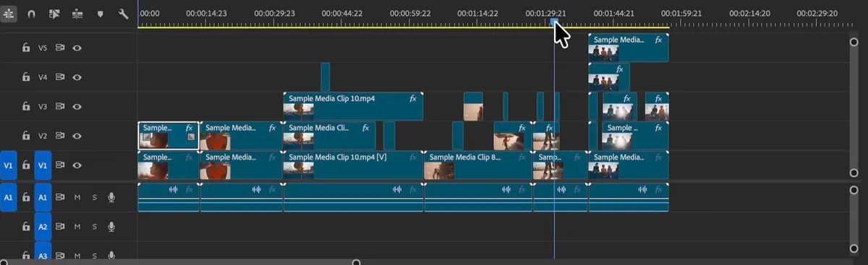This screenshot has height=265, width=868.
Task: Toggle lock on track V1
Action: (x=26, y=165)
